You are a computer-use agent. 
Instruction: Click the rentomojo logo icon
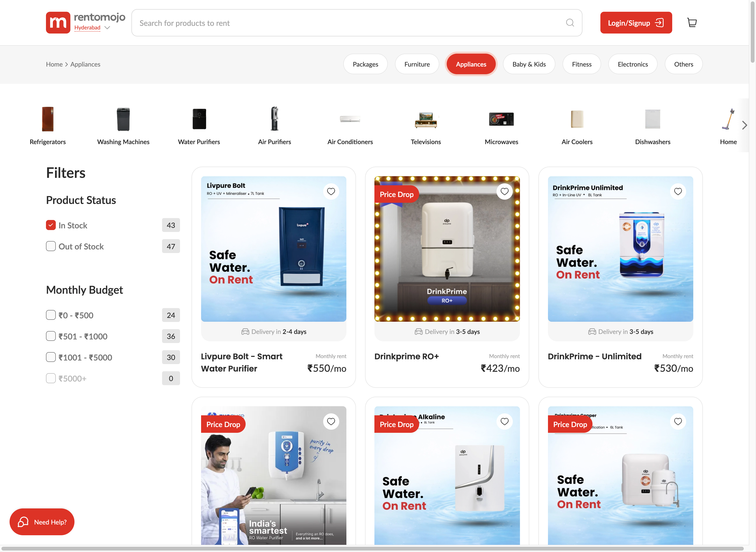click(58, 23)
